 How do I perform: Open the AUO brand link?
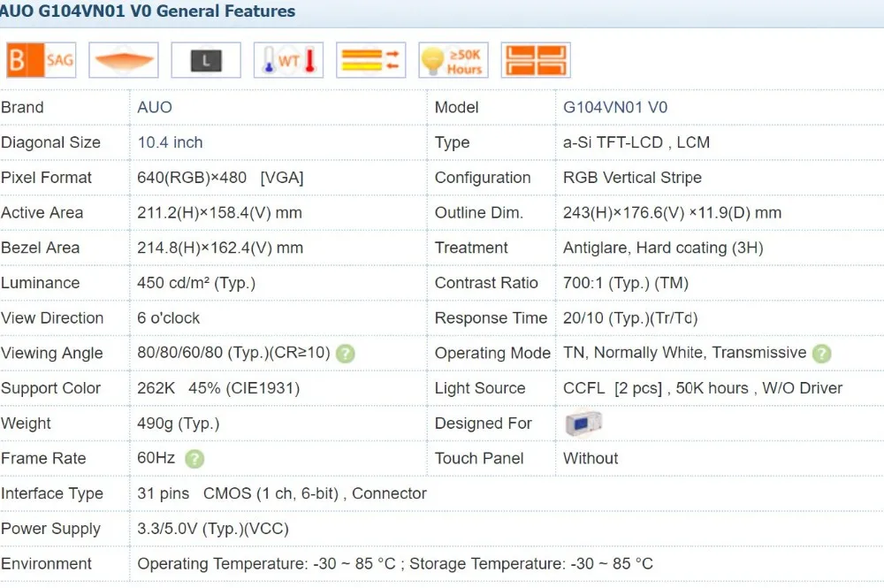tap(155, 107)
